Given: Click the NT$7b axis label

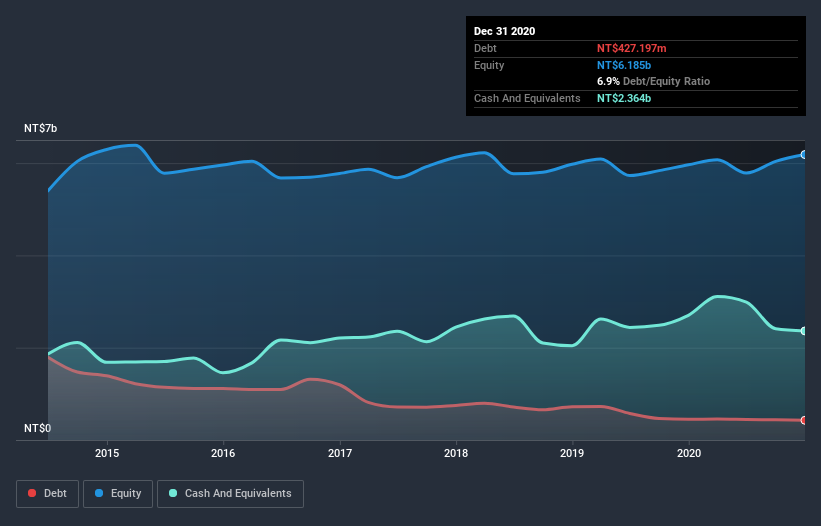Looking at the screenshot, I should [x=40, y=128].
